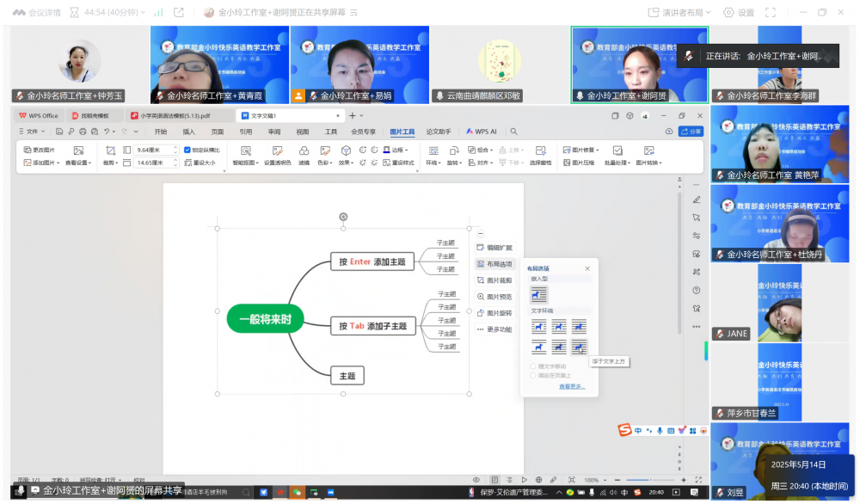Switch to the 插入 ribbon tab
Viewport: 860px width, 504px height.
pyautogui.click(x=189, y=132)
